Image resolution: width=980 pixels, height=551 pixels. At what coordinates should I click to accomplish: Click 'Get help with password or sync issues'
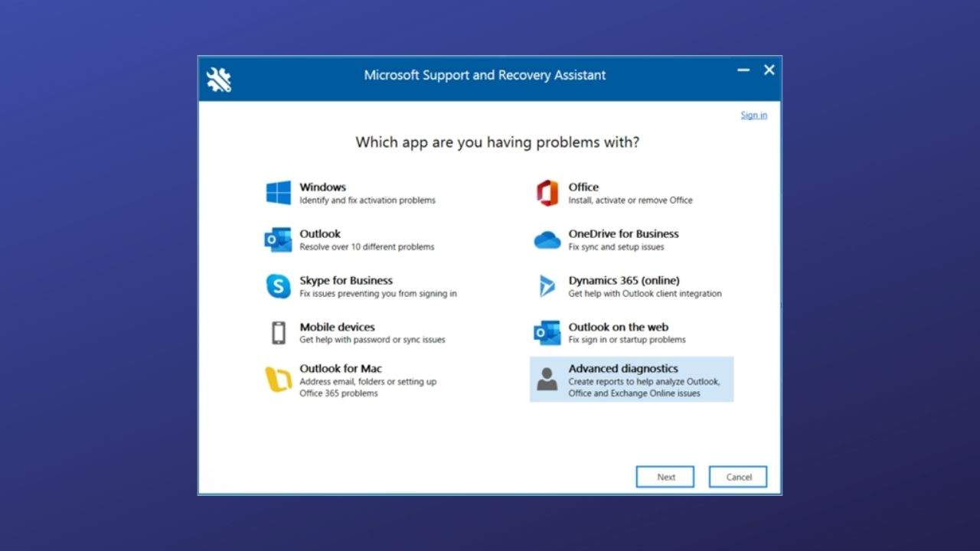point(372,340)
